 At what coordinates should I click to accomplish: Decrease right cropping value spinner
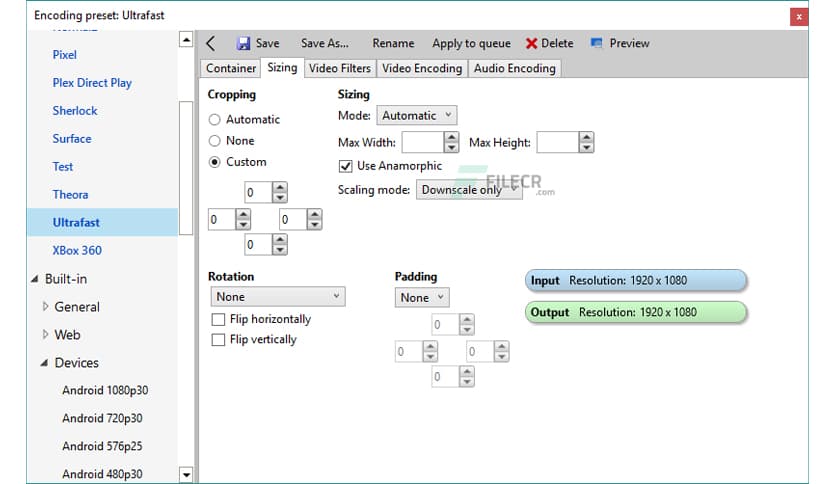pos(315,224)
